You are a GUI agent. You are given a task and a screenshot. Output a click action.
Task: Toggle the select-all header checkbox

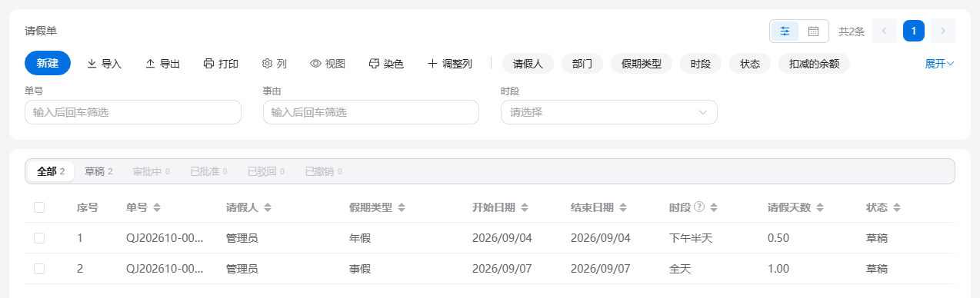[39, 207]
